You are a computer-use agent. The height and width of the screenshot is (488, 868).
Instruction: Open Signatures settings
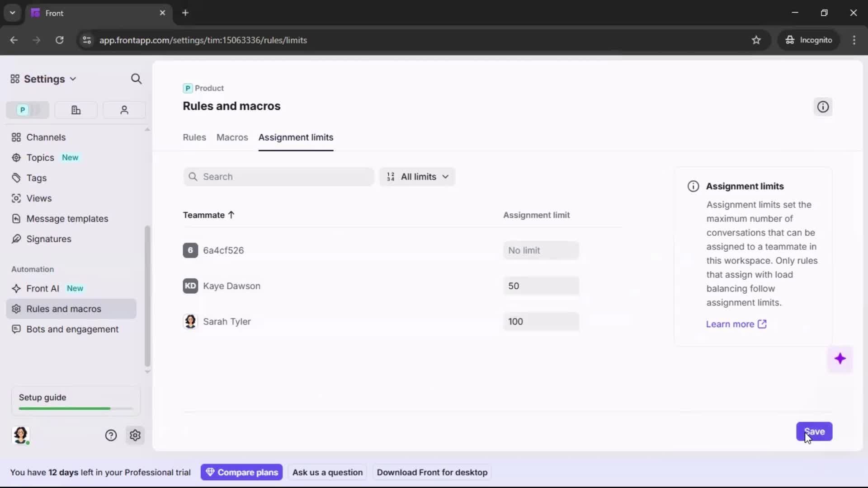[48, 239]
